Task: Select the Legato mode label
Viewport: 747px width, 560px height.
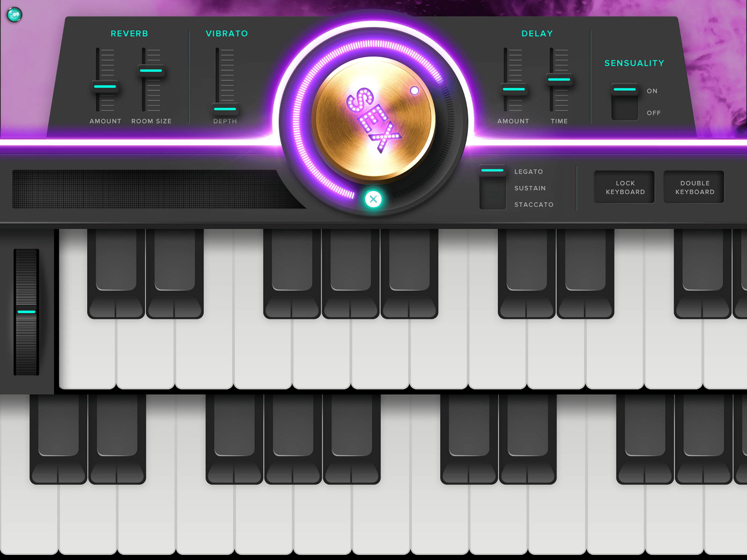Action: pos(528,171)
